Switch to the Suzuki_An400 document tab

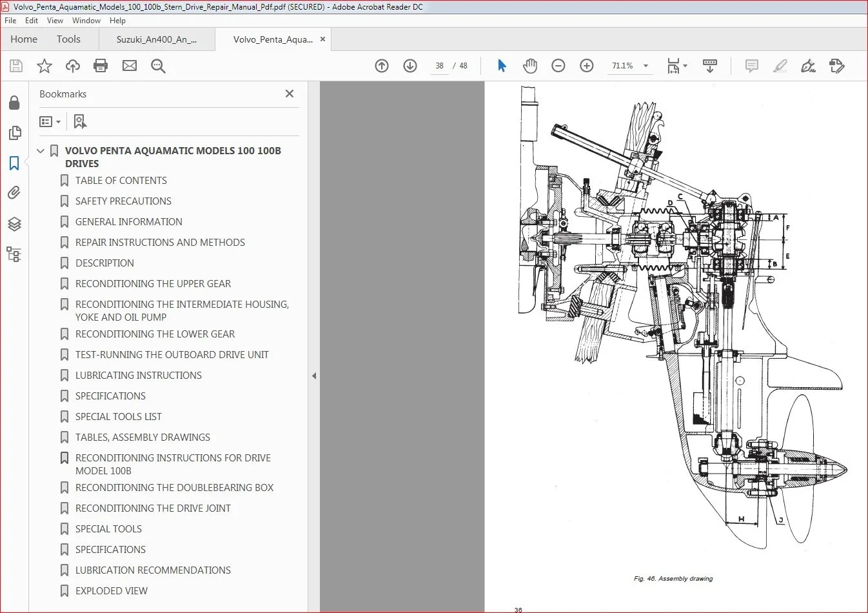pos(157,39)
